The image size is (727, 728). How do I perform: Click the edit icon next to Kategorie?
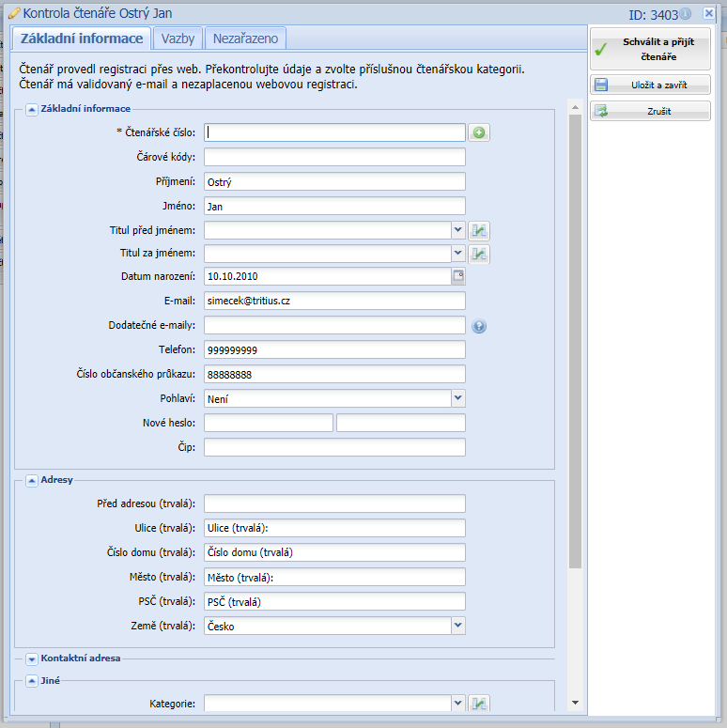(x=479, y=703)
